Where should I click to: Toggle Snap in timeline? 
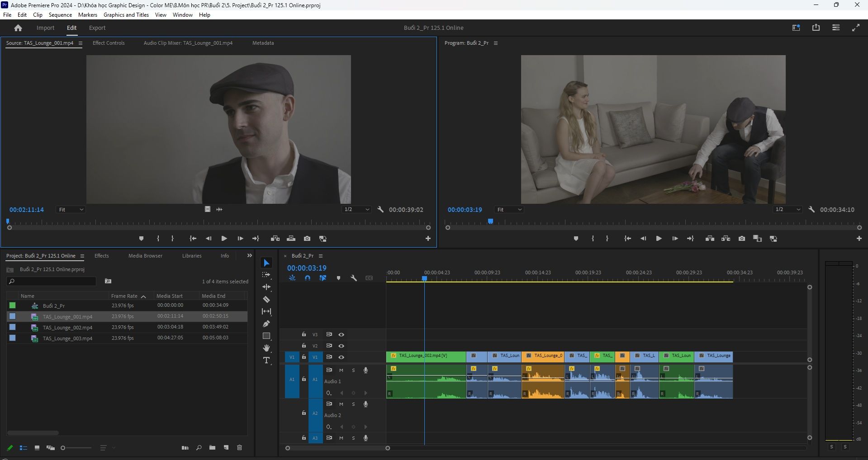click(308, 278)
